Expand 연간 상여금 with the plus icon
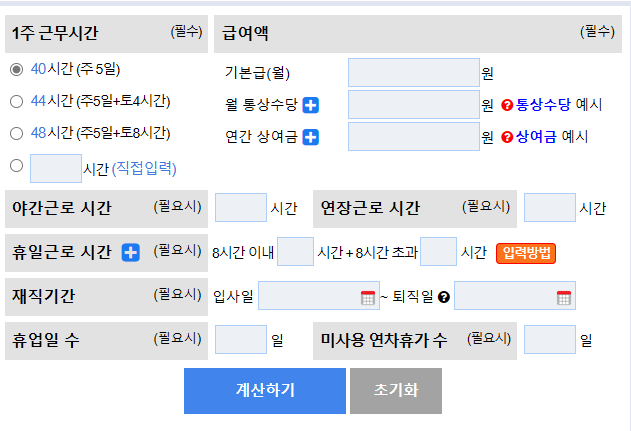The width and height of the screenshot is (631, 431). 311,137
